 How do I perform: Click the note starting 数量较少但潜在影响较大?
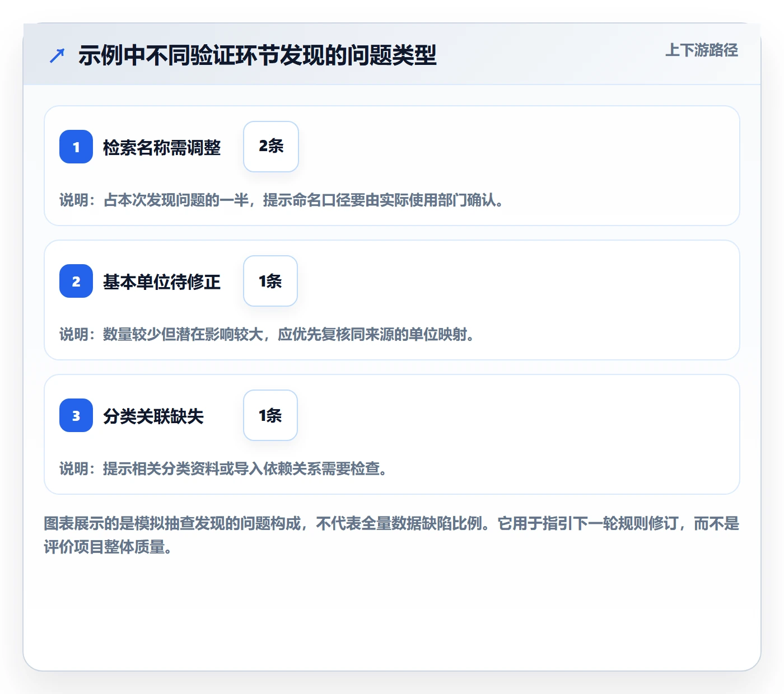tap(267, 335)
